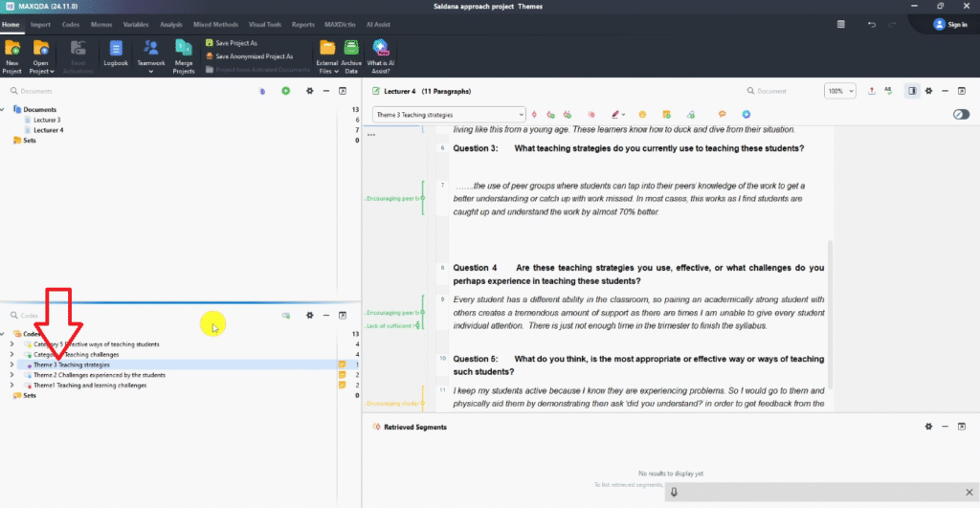The image size is (980, 508).
Task: Click the Sign in button
Action: click(x=951, y=24)
